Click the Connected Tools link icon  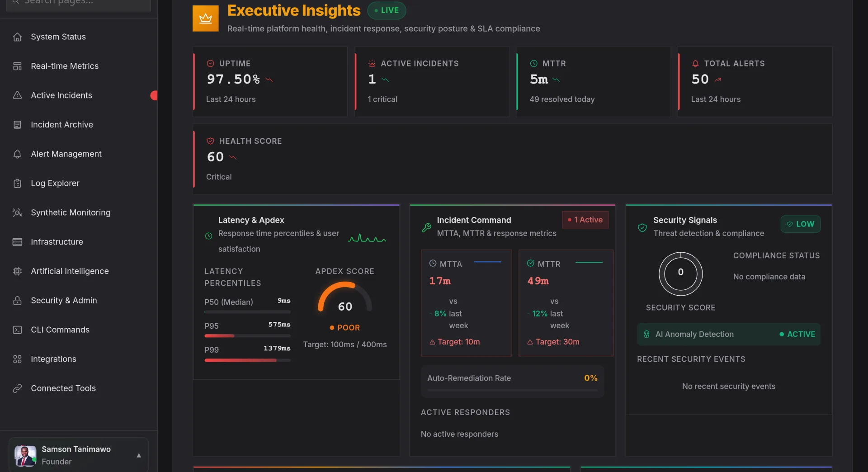point(17,388)
